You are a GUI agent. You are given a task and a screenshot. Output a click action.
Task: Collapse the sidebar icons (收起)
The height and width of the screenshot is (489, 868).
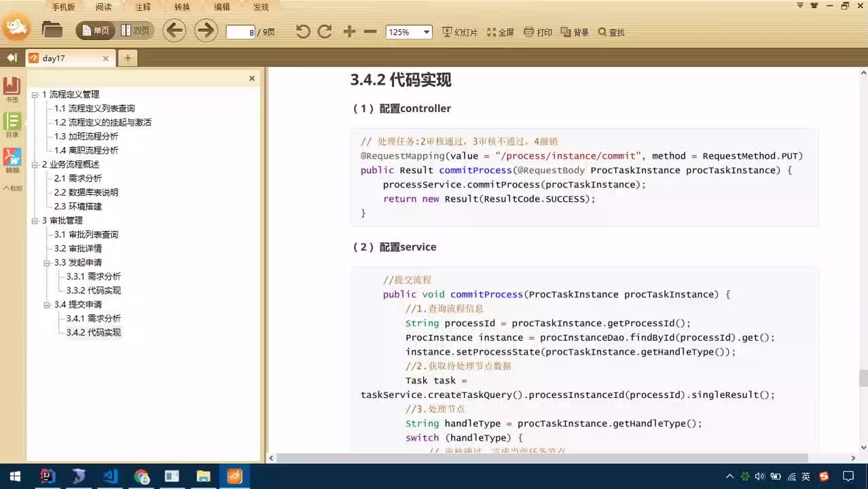point(12,188)
